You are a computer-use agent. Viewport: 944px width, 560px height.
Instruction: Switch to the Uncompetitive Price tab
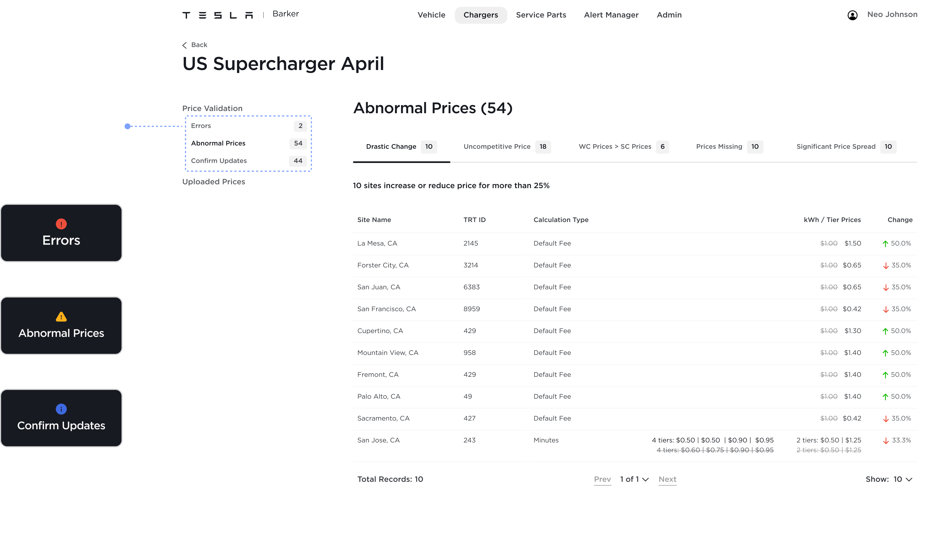coord(507,147)
